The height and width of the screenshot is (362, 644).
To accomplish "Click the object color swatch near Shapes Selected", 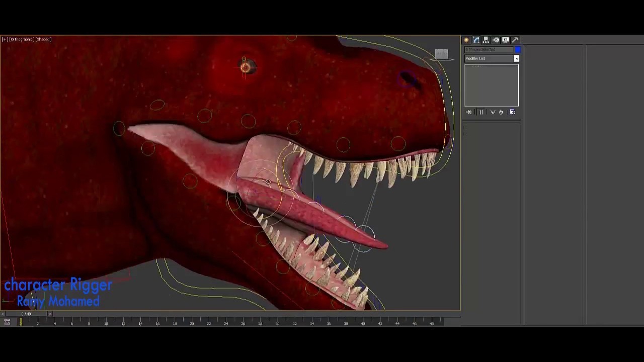I will tap(518, 49).
